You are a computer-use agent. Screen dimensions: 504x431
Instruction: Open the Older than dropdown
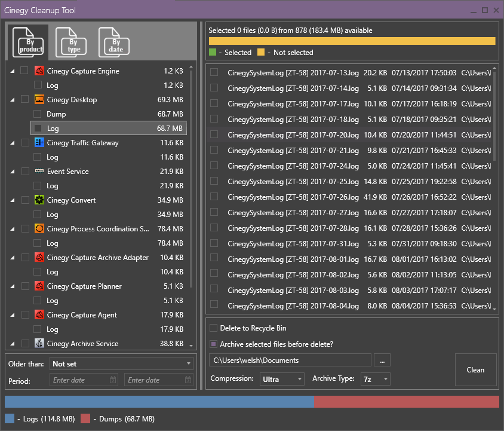point(121,363)
